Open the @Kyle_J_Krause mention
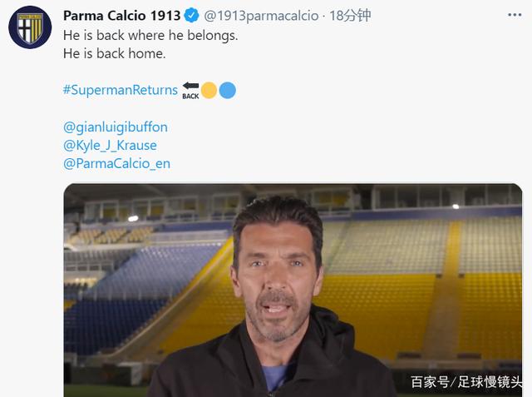The image size is (532, 397). [110, 146]
